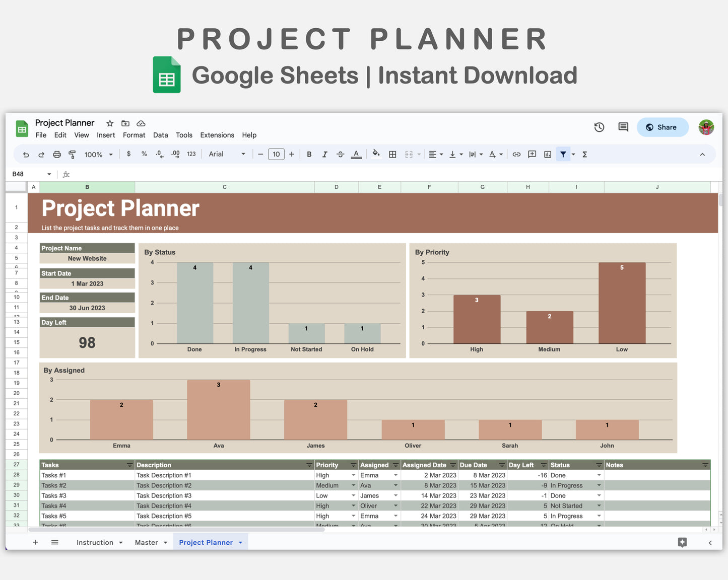
Task: Open the Insert comment icon
Action: click(x=532, y=154)
